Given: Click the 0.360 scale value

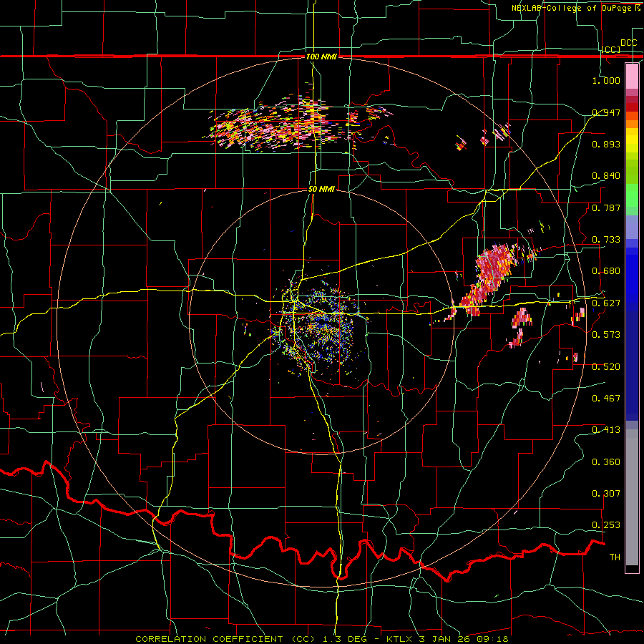Looking at the screenshot, I should (x=606, y=462).
